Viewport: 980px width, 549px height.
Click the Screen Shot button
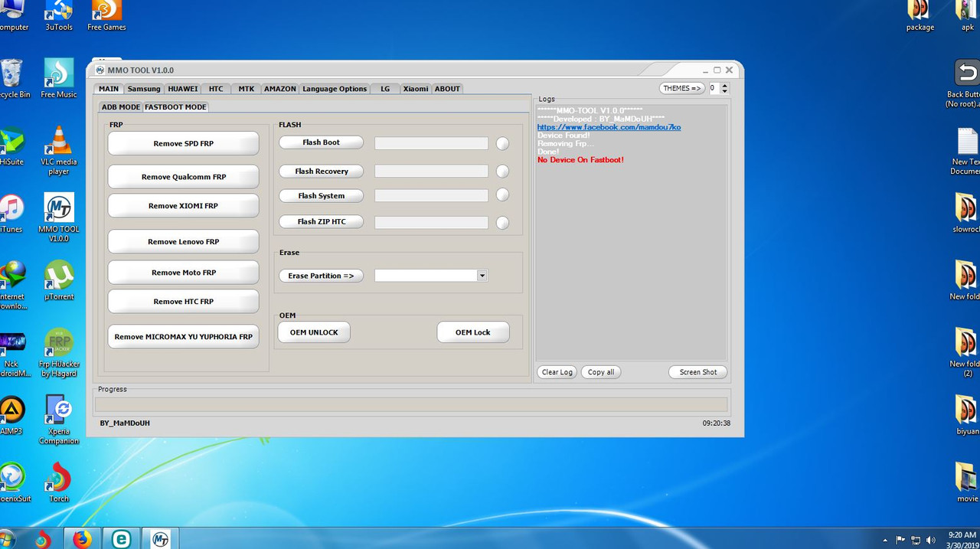coord(698,372)
